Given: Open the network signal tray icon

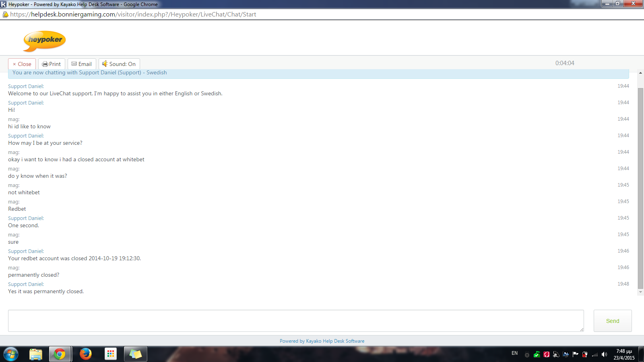Looking at the screenshot, I should 594,354.
